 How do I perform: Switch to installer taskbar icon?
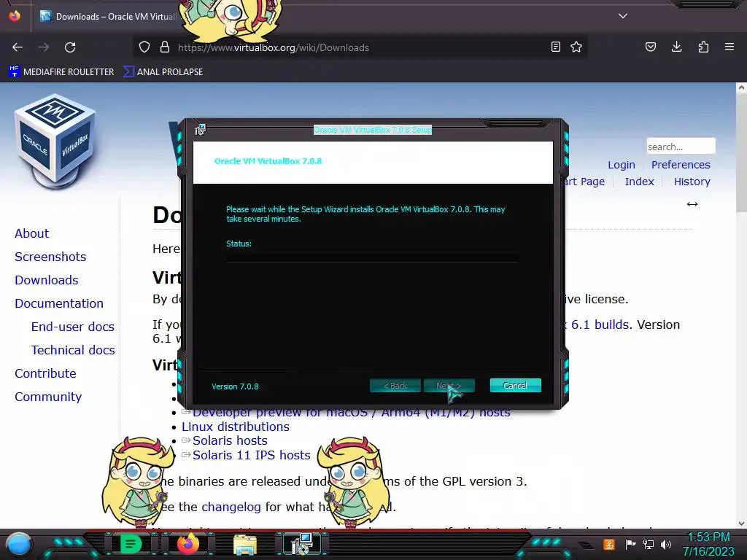tap(303, 544)
